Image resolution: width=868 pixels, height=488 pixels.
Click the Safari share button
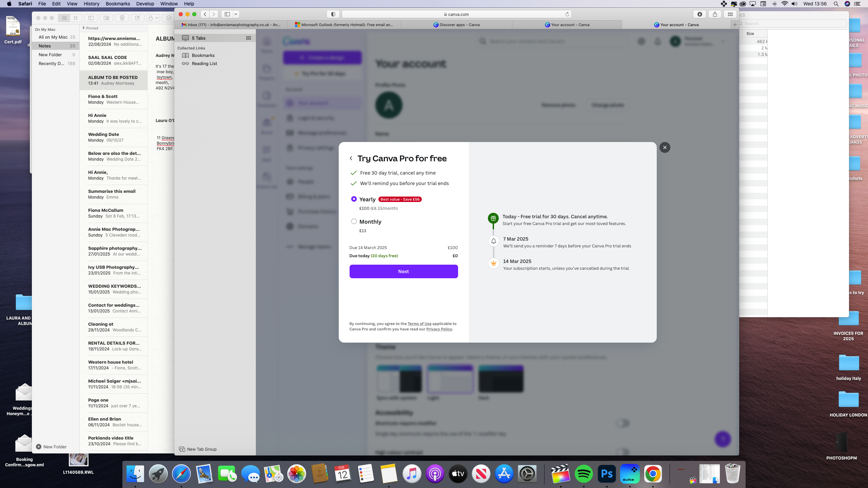tap(715, 14)
